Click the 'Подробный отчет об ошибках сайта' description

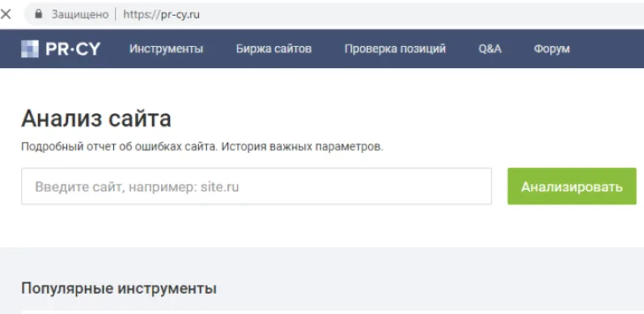[202, 147]
